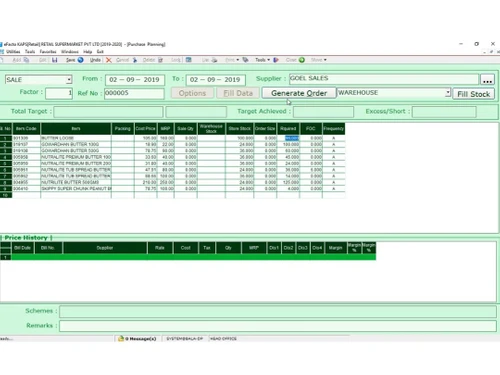Select the GOWARDHAN BUTTER 100G item cell
This screenshot has width=500, height=375.
coord(76,144)
